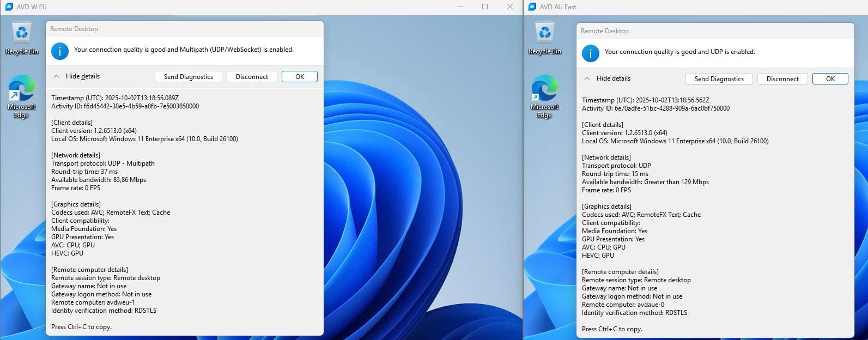Image resolution: width=868 pixels, height=340 pixels.
Task: Maximize the AVD W EU window
Action: click(x=485, y=7)
